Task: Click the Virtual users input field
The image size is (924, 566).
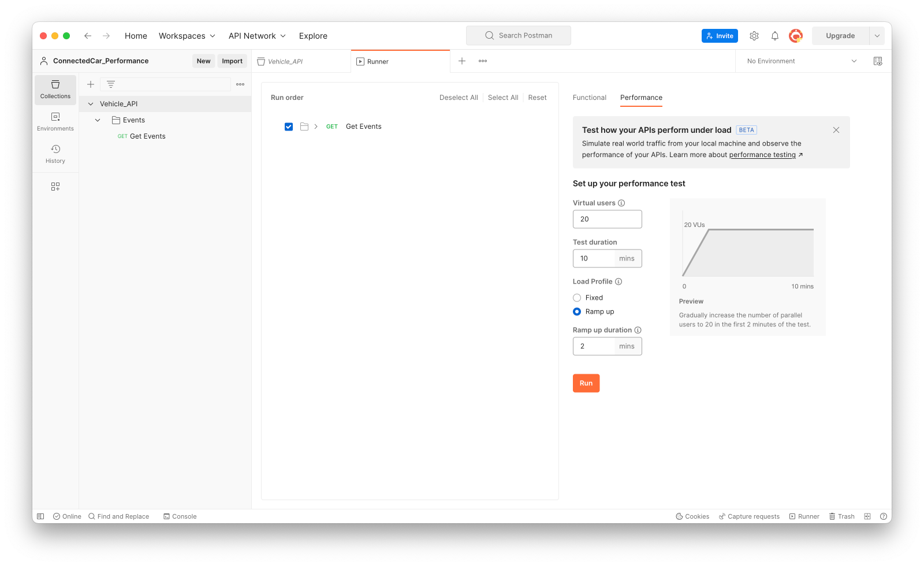Action: [608, 219]
